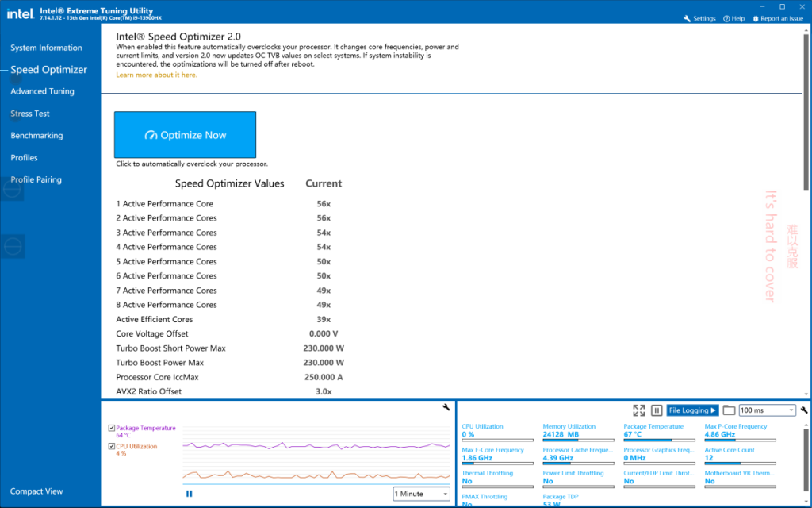Click the Thermal Throttling monitor
This screenshot has height=508, width=812.
[x=497, y=477]
